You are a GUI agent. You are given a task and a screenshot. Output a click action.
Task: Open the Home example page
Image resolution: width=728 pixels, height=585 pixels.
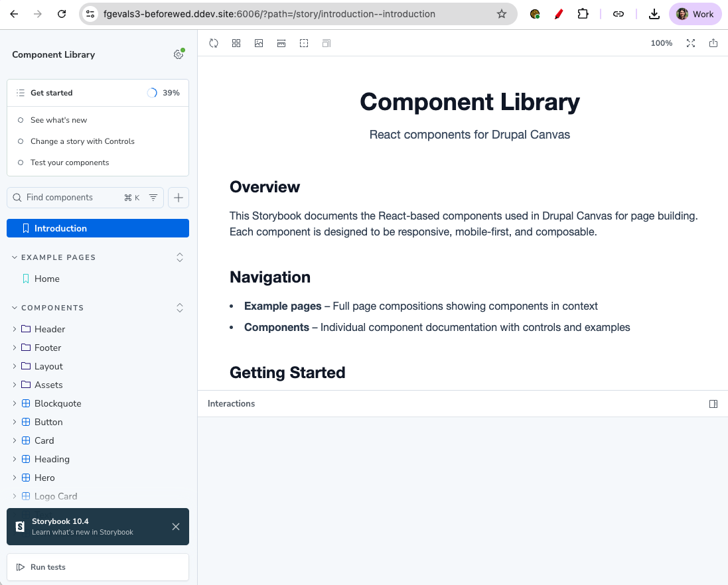(x=47, y=279)
